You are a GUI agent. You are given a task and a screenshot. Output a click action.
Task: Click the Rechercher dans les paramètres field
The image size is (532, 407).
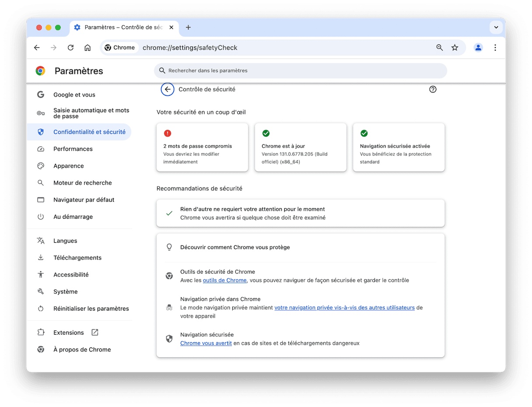point(301,70)
